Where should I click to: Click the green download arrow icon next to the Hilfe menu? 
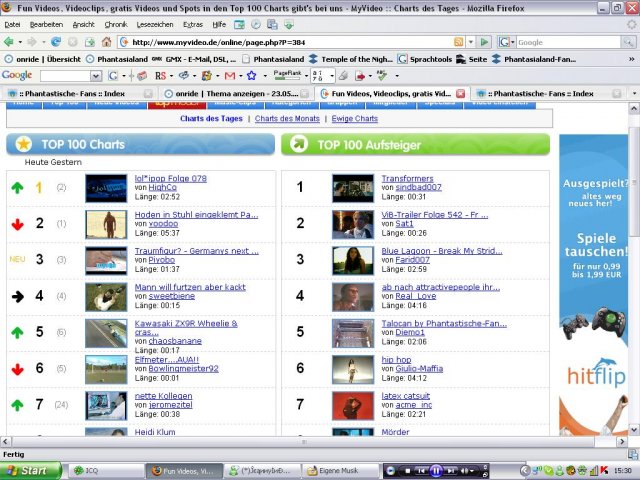pos(289,24)
